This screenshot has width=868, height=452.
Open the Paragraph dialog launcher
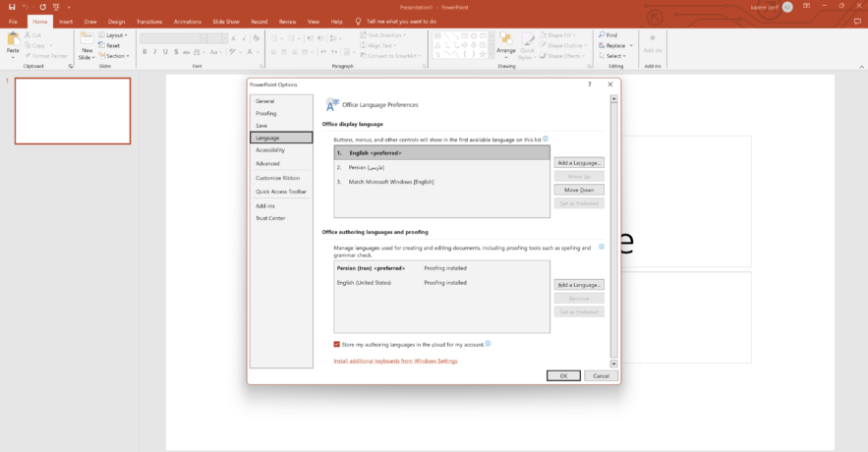(425, 67)
